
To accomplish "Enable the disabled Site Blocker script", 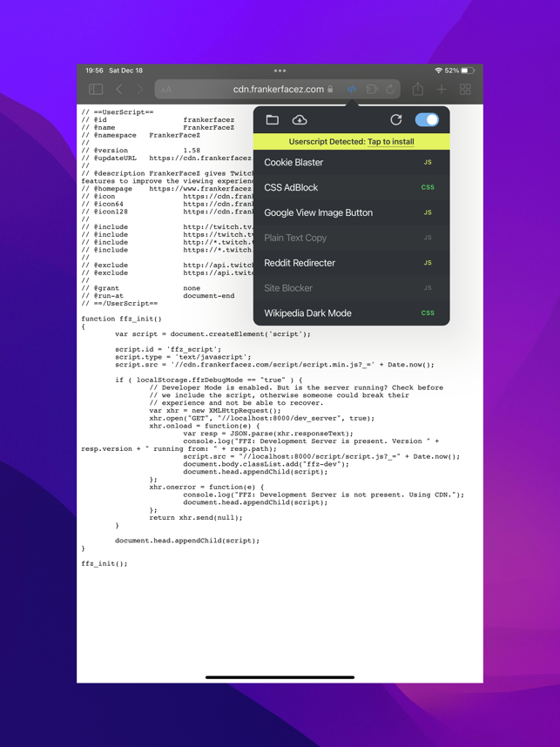I will click(x=351, y=288).
